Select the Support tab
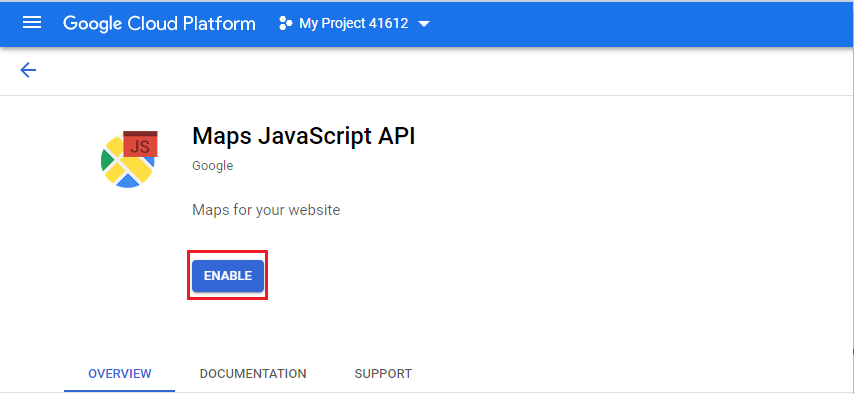This screenshot has width=854, height=394. [383, 374]
